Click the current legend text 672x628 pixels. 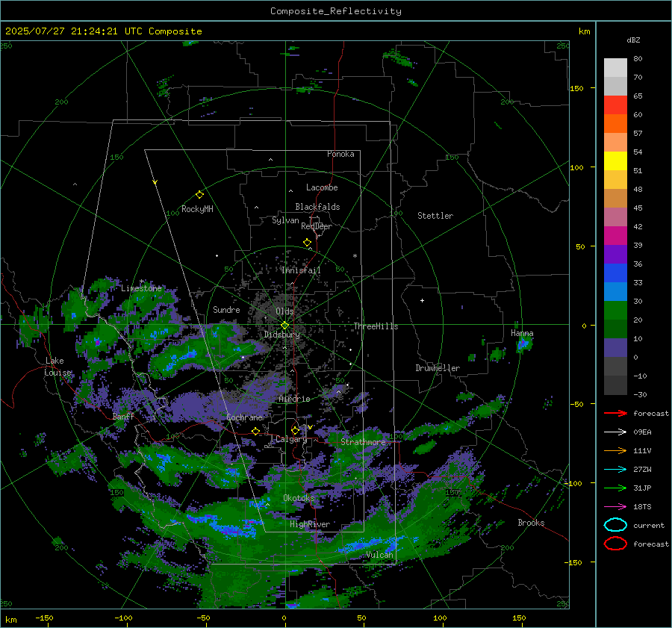coord(649,526)
